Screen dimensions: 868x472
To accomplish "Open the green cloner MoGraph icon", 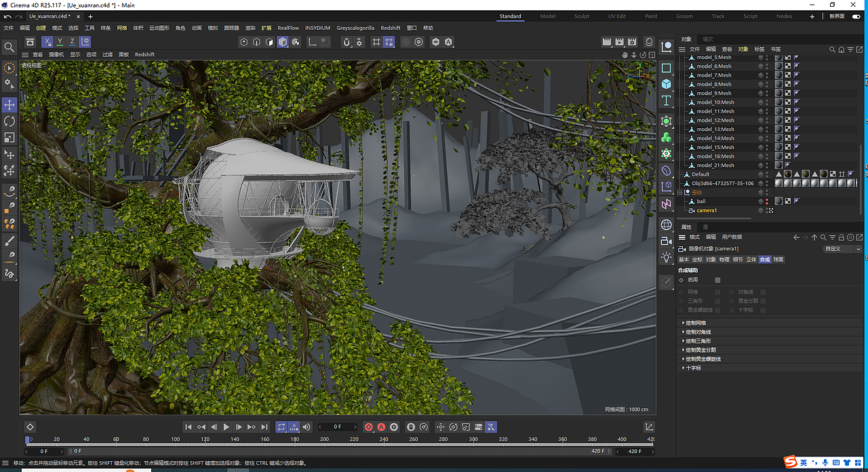I will (667, 138).
